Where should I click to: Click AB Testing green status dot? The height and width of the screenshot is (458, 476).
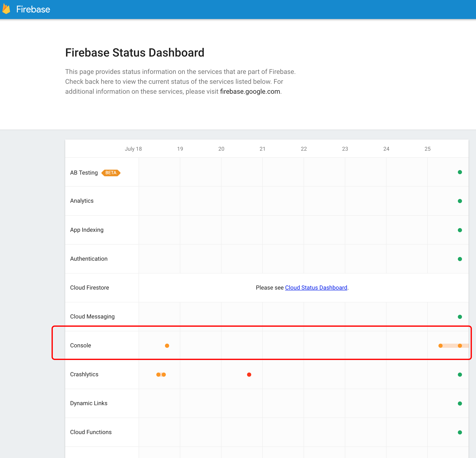tap(460, 172)
